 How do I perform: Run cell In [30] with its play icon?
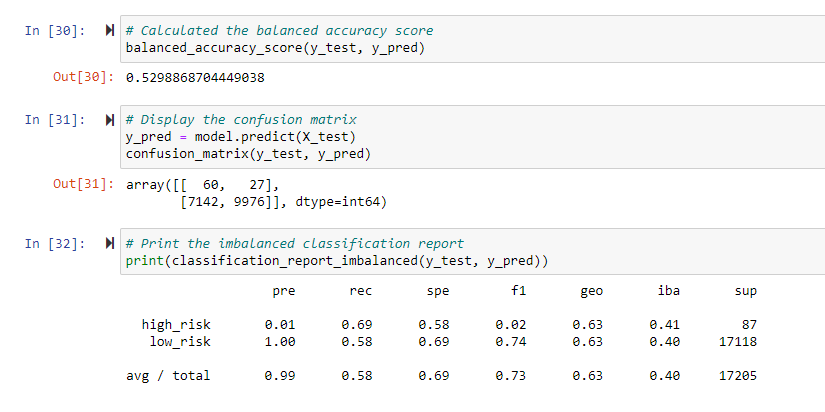click(x=109, y=31)
